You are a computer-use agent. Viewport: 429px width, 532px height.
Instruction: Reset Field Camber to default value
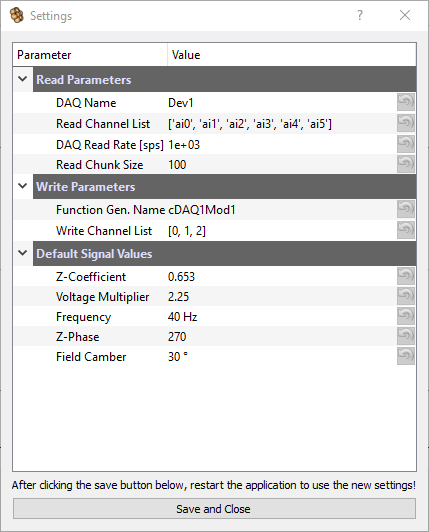[x=406, y=356]
